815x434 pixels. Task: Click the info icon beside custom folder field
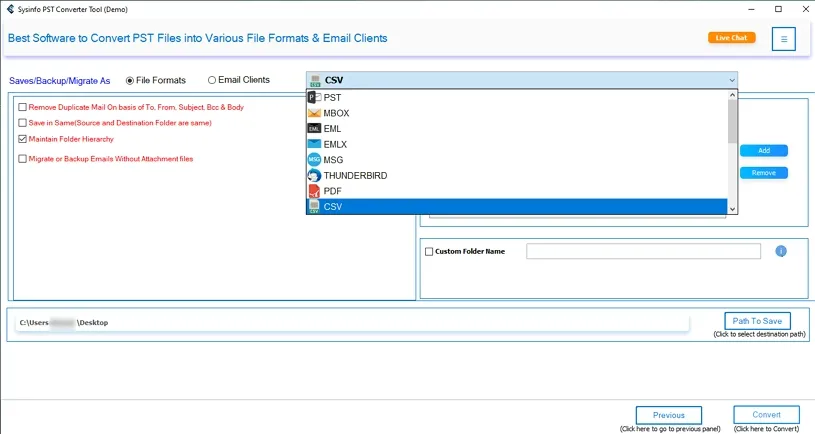tap(781, 251)
